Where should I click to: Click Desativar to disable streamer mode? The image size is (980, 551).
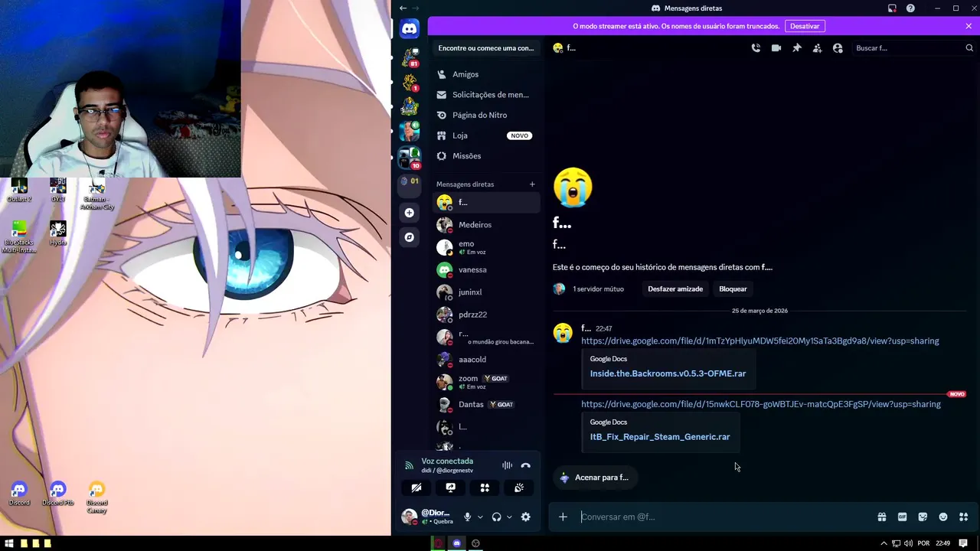point(805,26)
